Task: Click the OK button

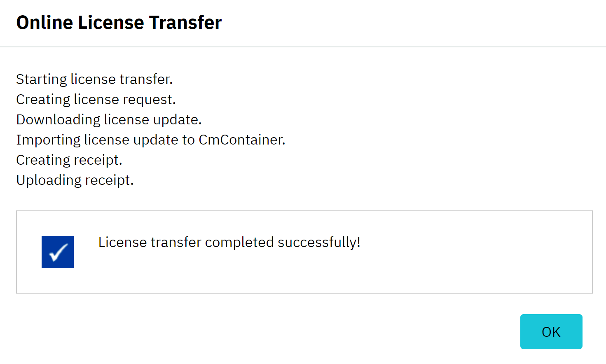Action: 551,332
